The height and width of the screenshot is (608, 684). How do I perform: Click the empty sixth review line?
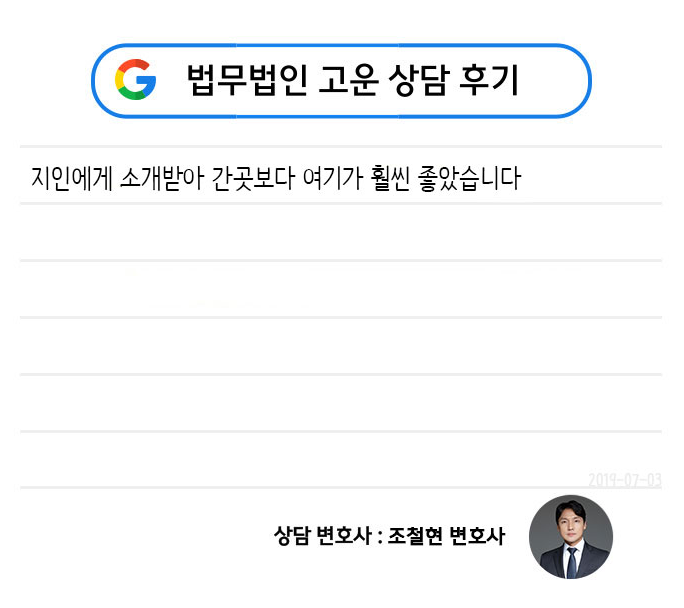(340, 461)
